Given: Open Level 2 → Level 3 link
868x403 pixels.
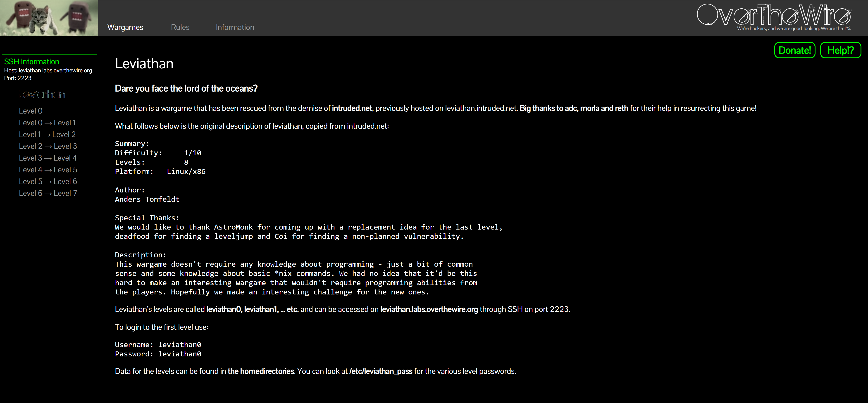Looking at the screenshot, I should click(48, 146).
